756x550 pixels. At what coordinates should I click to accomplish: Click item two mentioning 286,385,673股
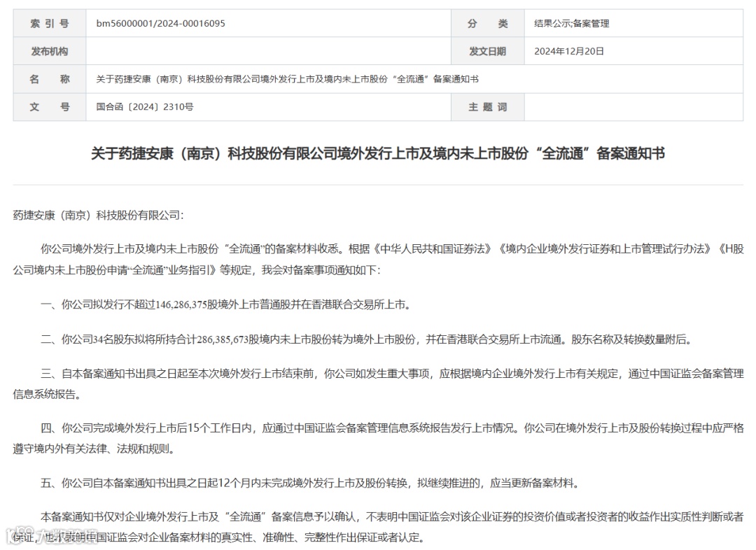click(367, 339)
